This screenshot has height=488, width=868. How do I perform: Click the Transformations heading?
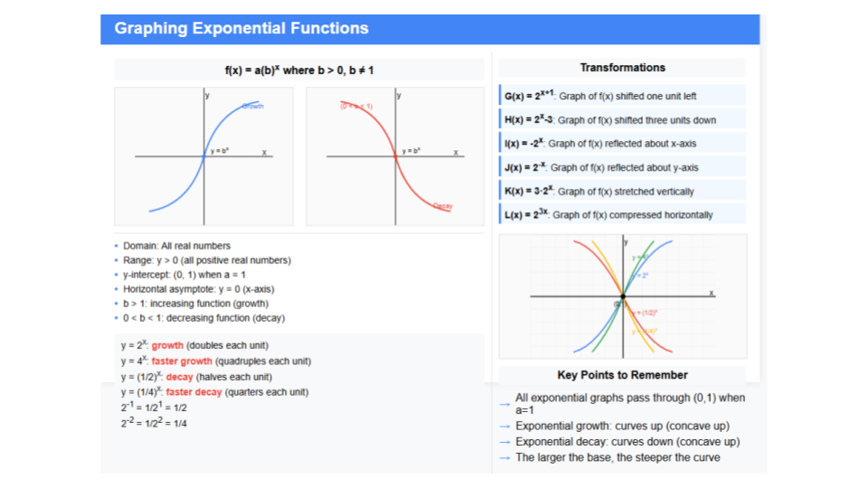[622, 68]
